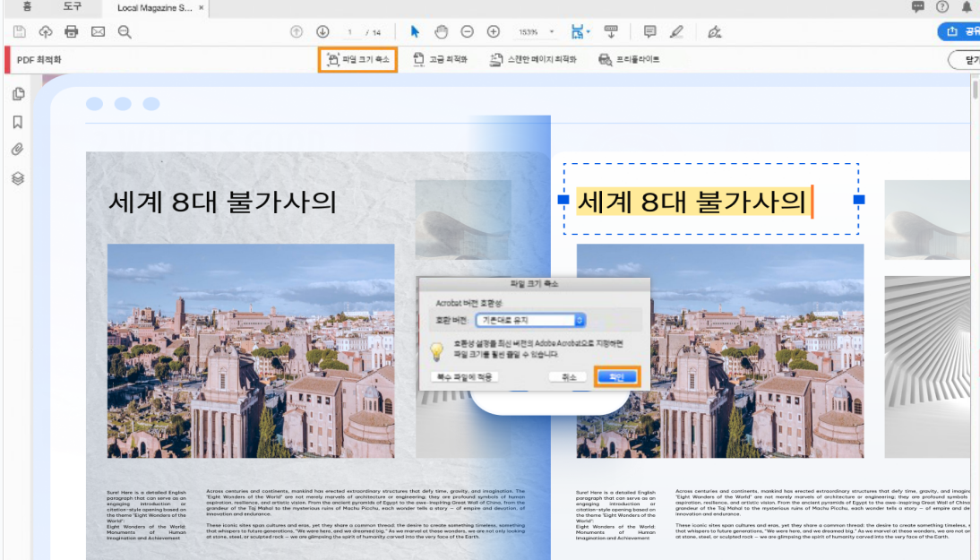Open the Attachments paperclip panel
The image size is (980, 560).
[x=16, y=149]
